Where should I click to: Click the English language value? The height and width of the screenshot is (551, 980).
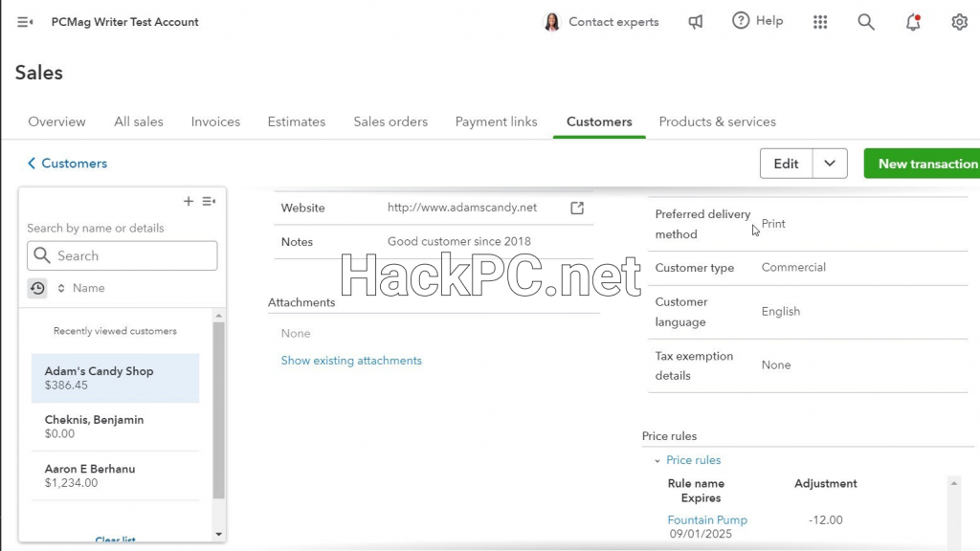[x=781, y=311]
